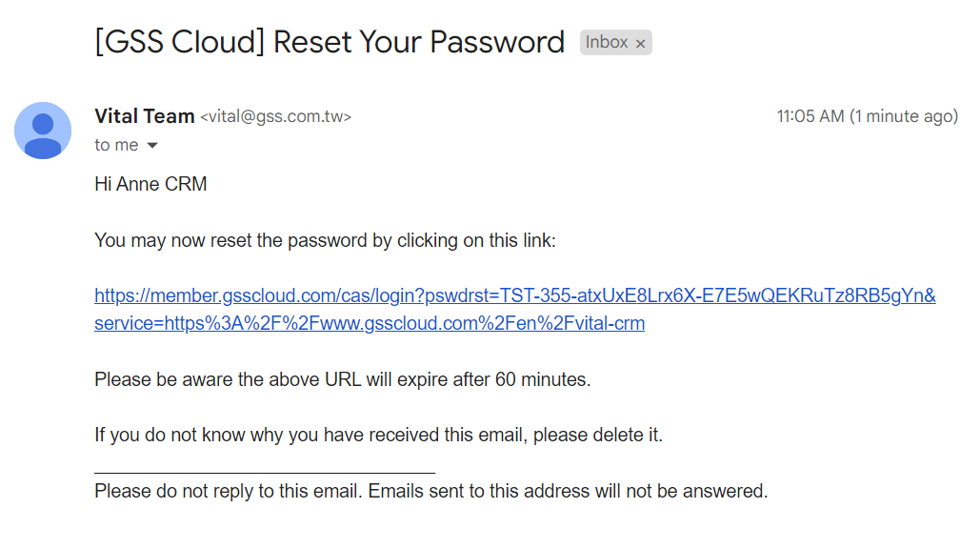Remove the Inbox label with its X
The width and height of the screenshot is (980, 549).
[641, 43]
